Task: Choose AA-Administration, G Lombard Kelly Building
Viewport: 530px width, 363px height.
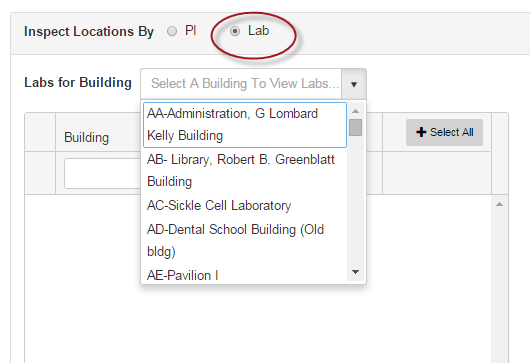Action: (245, 125)
